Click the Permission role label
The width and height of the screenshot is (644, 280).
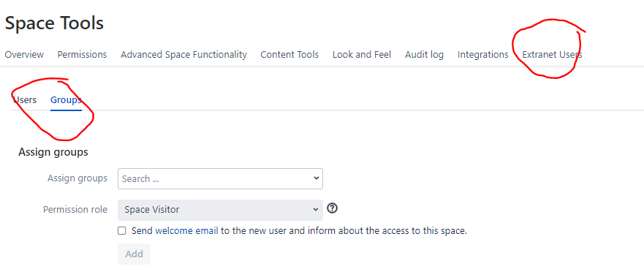click(x=75, y=209)
